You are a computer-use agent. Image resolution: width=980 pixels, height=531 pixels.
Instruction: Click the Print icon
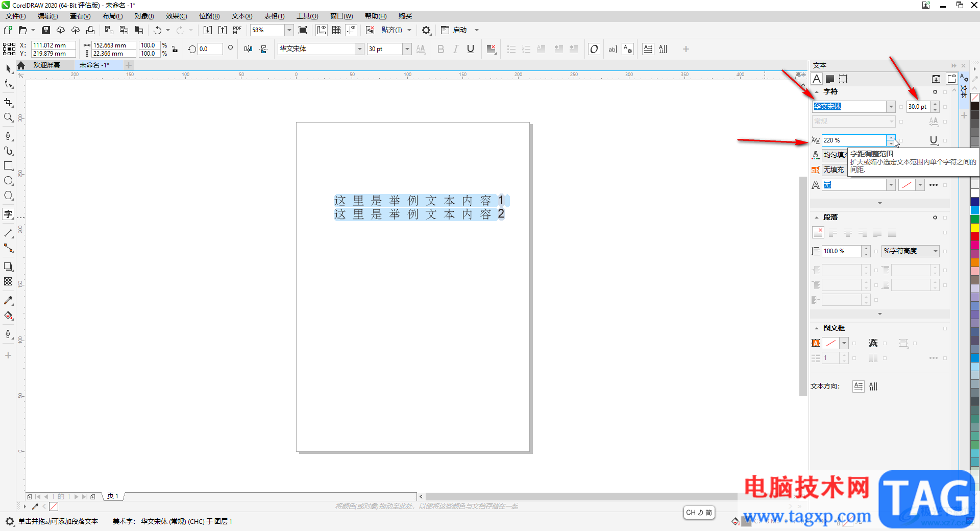[x=90, y=30]
